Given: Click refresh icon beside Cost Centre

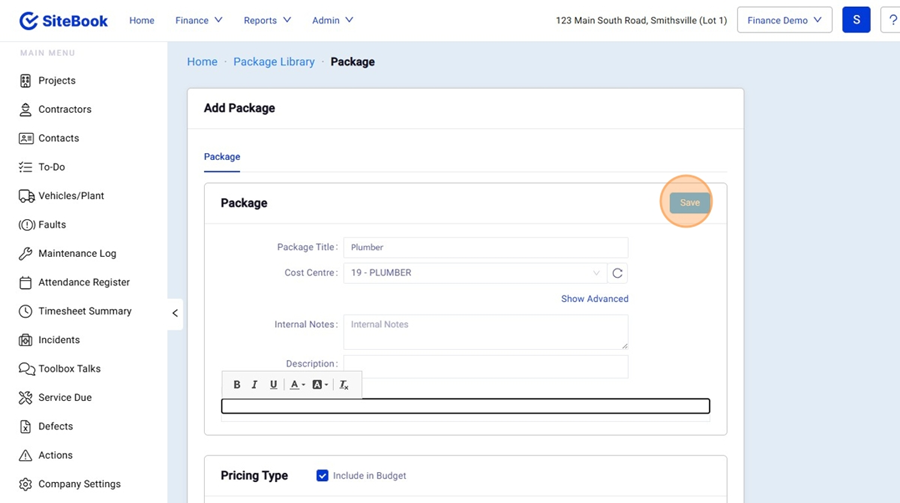Looking at the screenshot, I should 617,273.
